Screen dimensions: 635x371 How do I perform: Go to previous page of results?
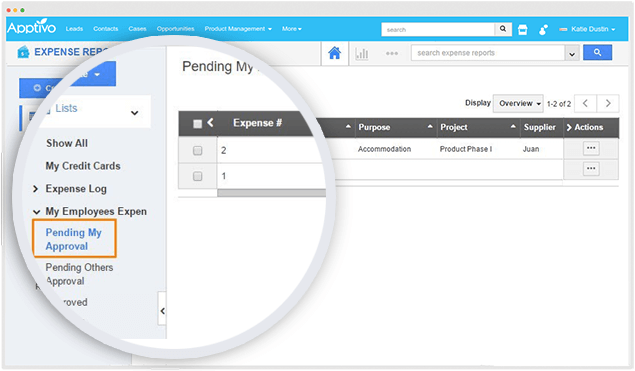585,103
